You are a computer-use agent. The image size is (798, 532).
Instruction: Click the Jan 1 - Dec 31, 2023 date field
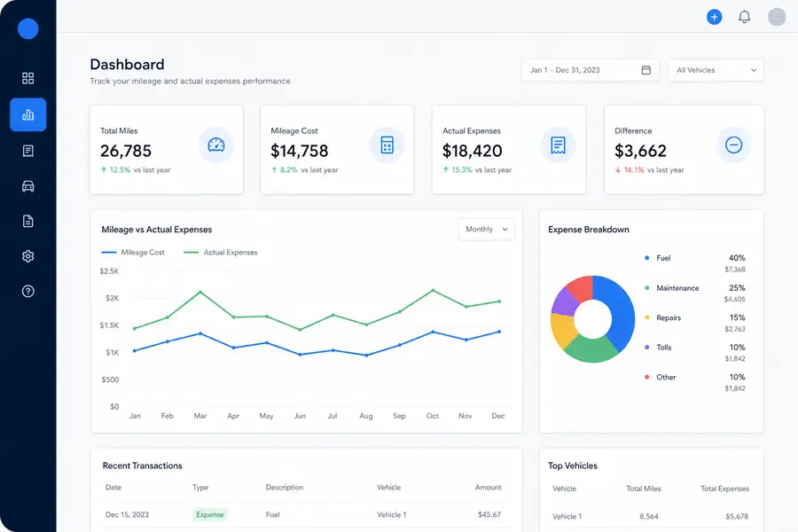point(591,70)
